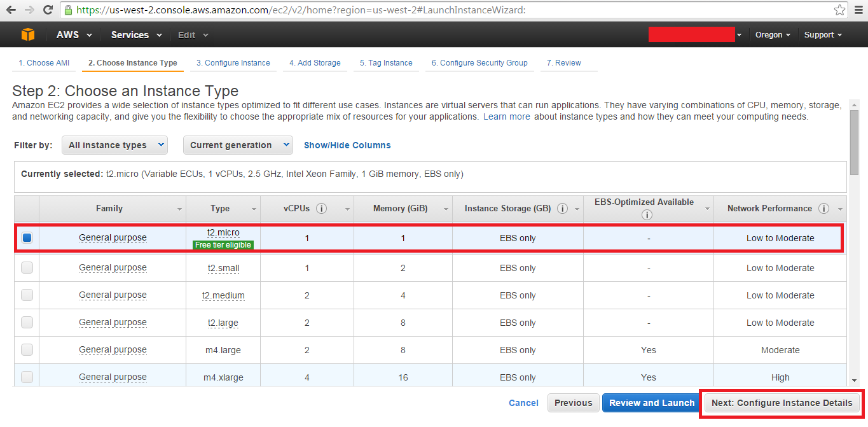This screenshot has width=868, height=427.
Task: Select the m4.large instance checkbox
Action: coord(27,350)
